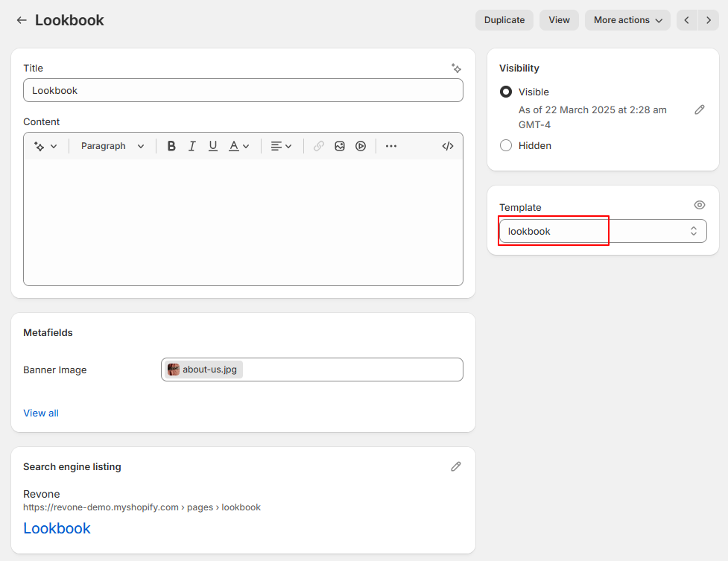The width and height of the screenshot is (728, 561).
Task: Open View all metafields link
Action: 41,413
